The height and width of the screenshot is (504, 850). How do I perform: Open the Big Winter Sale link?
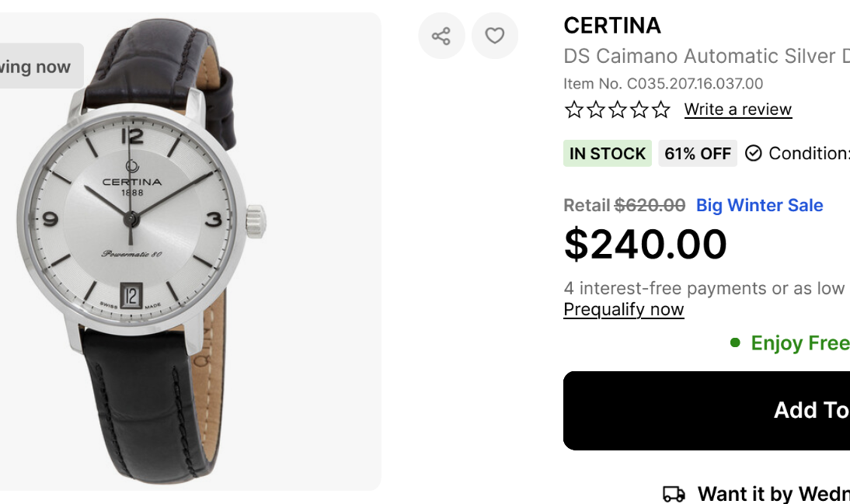coord(759,205)
